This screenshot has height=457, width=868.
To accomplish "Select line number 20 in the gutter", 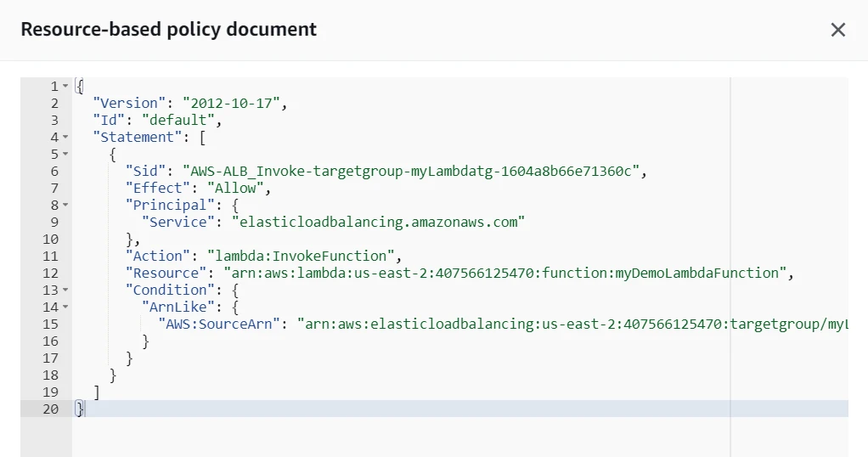I will point(50,409).
